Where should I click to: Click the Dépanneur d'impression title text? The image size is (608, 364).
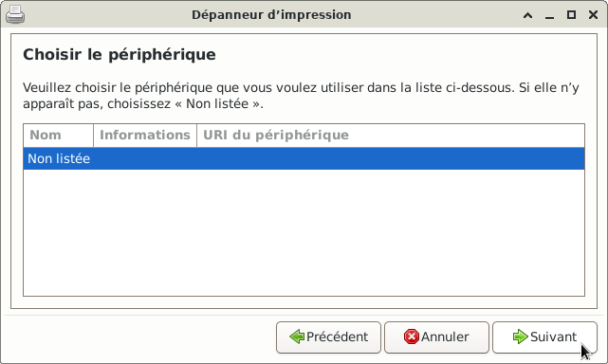(271, 15)
